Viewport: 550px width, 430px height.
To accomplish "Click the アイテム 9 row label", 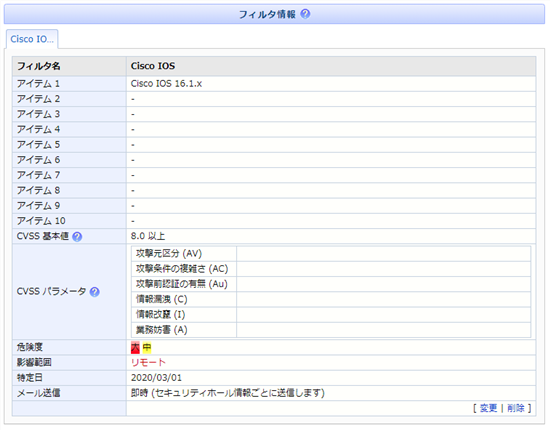I will click(x=38, y=206).
